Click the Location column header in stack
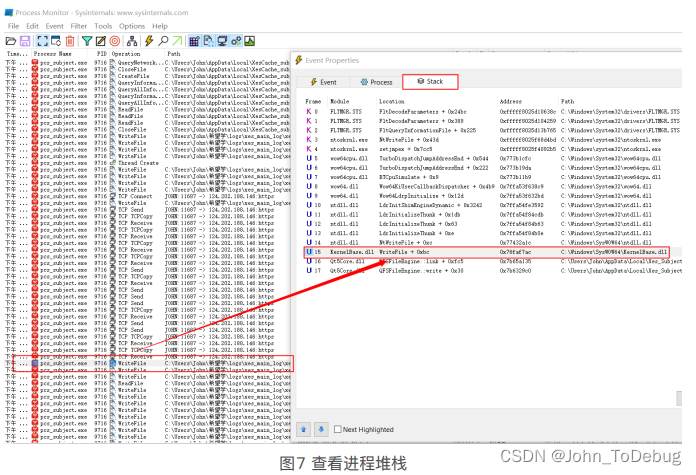The width and height of the screenshot is (696, 475). click(392, 101)
